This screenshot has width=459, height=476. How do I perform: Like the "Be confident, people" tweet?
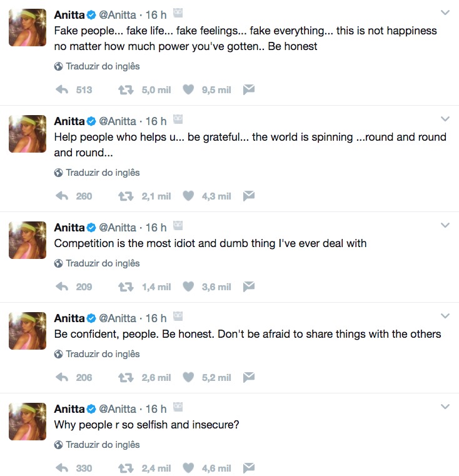188,378
